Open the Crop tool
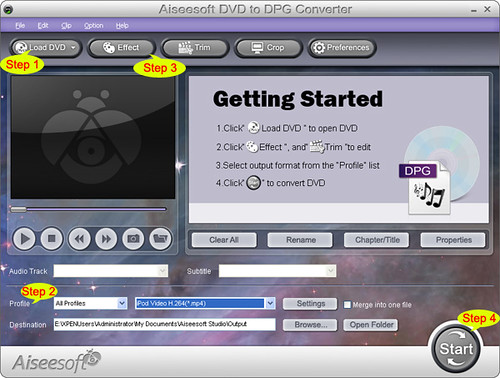The height and width of the screenshot is (378, 500). coord(268,48)
